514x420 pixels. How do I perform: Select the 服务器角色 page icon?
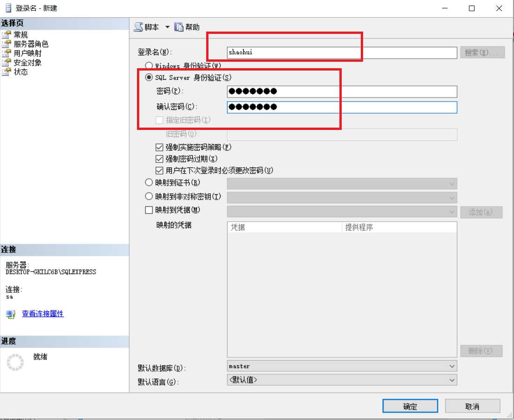[x=6, y=44]
